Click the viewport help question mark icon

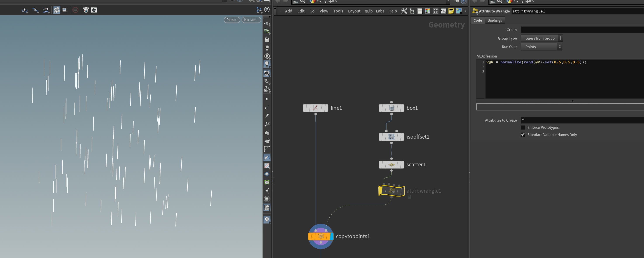click(267, 10)
